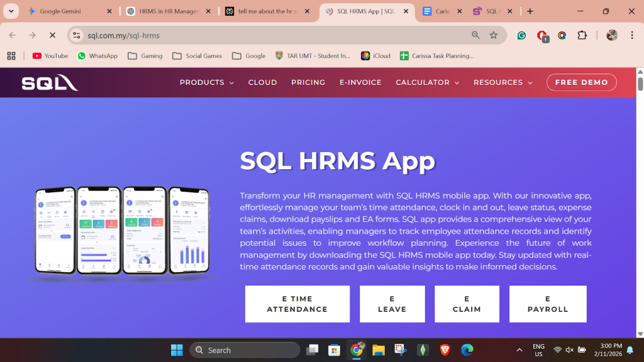Expand the RESOURCES dropdown menu

tap(502, 82)
